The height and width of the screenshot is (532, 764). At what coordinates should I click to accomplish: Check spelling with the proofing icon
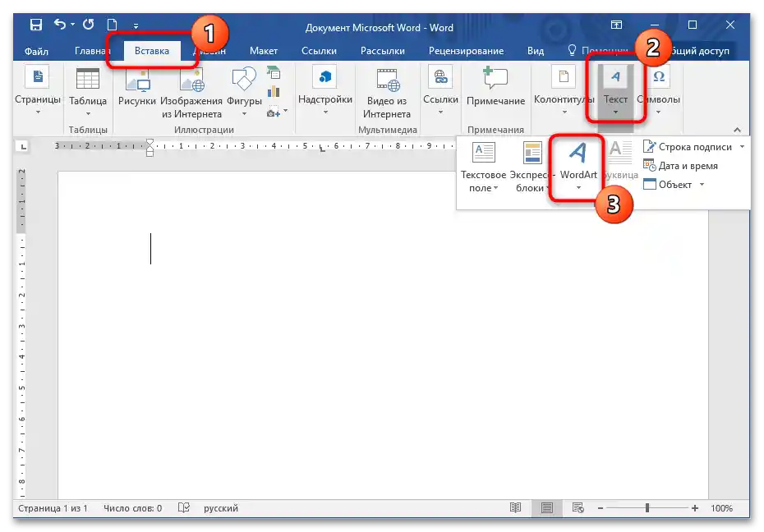click(x=184, y=508)
